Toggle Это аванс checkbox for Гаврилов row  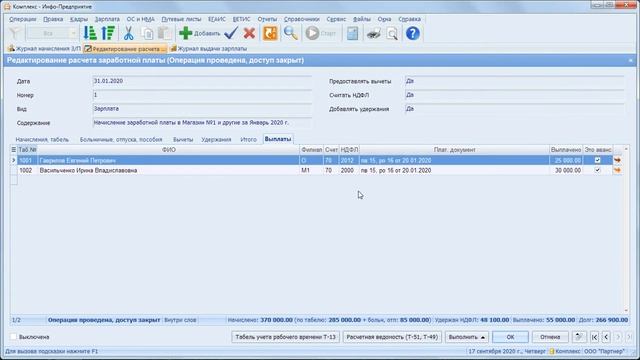pyautogui.click(x=598, y=160)
